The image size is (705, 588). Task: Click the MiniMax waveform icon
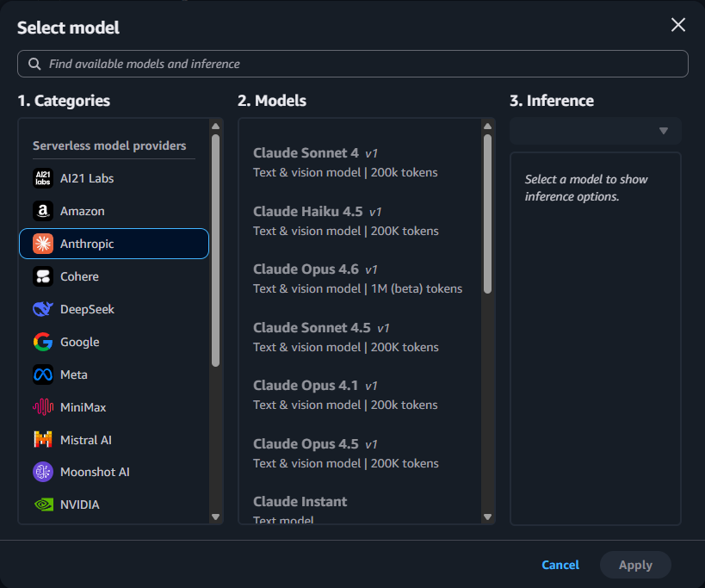pyautogui.click(x=43, y=407)
